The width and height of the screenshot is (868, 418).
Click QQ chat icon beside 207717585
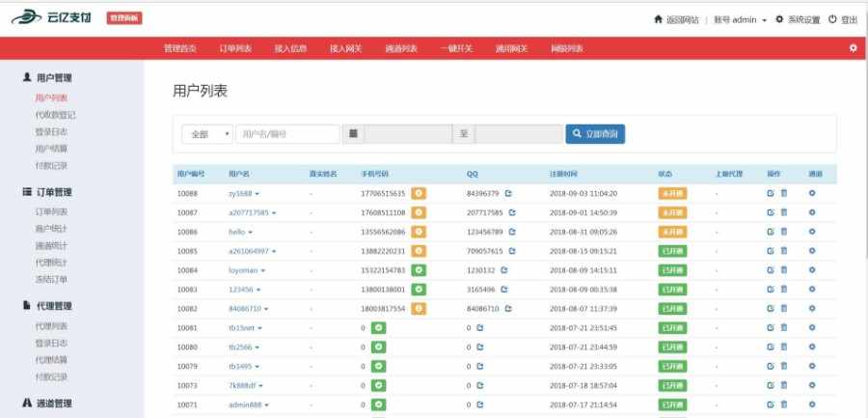tap(512, 212)
